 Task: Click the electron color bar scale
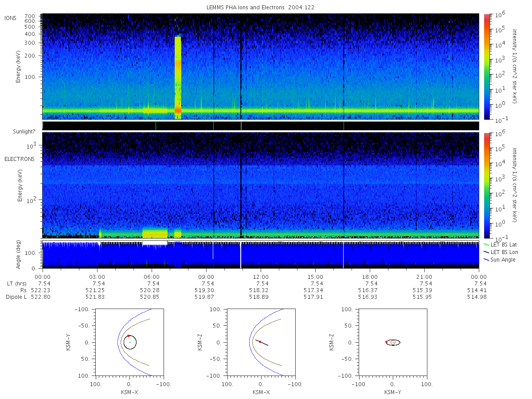tap(486, 185)
